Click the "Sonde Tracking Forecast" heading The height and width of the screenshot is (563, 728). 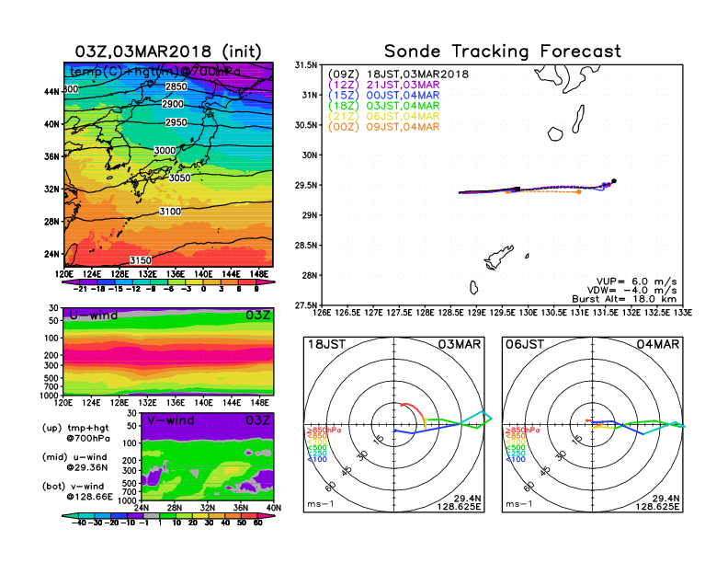click(x=503, y=52)
